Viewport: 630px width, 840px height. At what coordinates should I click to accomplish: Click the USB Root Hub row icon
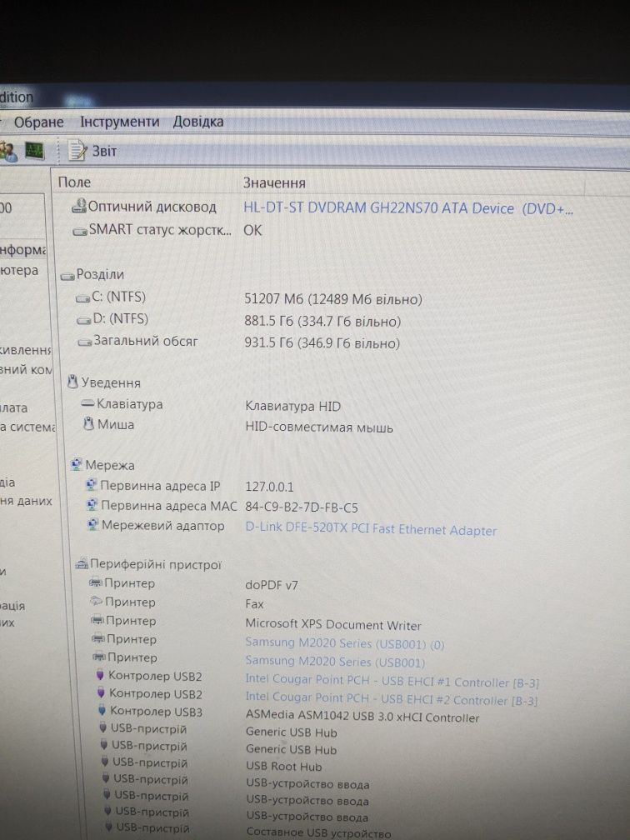point(105,761)
